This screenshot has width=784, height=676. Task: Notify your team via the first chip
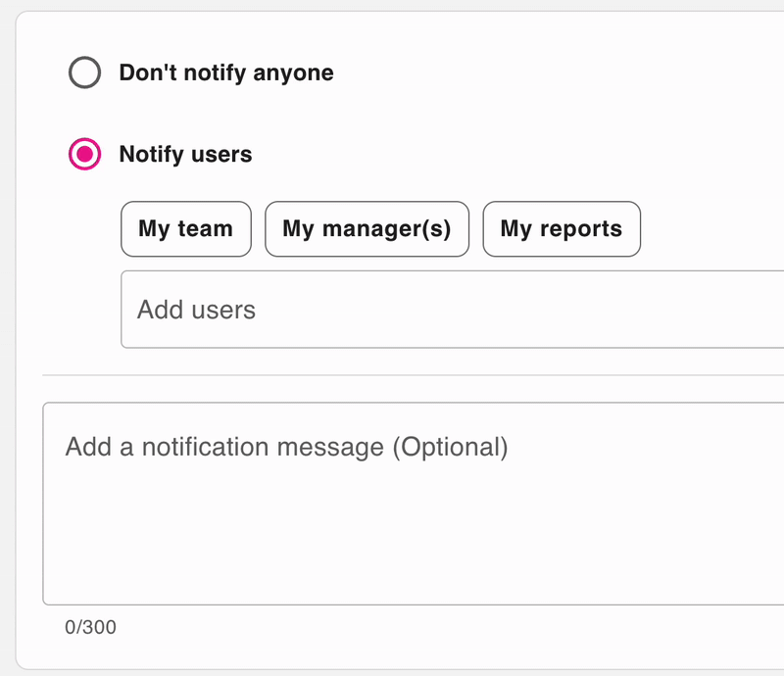tap(186, 229)
